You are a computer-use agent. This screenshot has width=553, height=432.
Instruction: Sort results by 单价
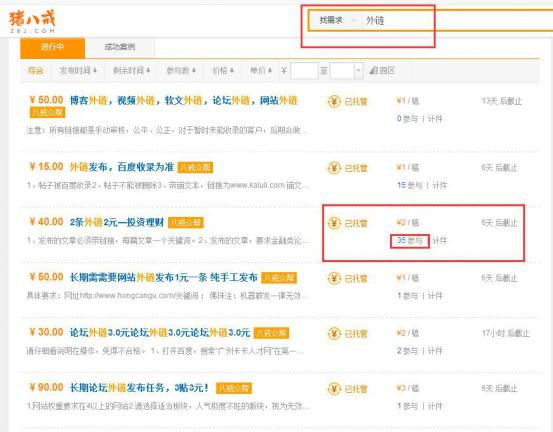pos(261,71)
